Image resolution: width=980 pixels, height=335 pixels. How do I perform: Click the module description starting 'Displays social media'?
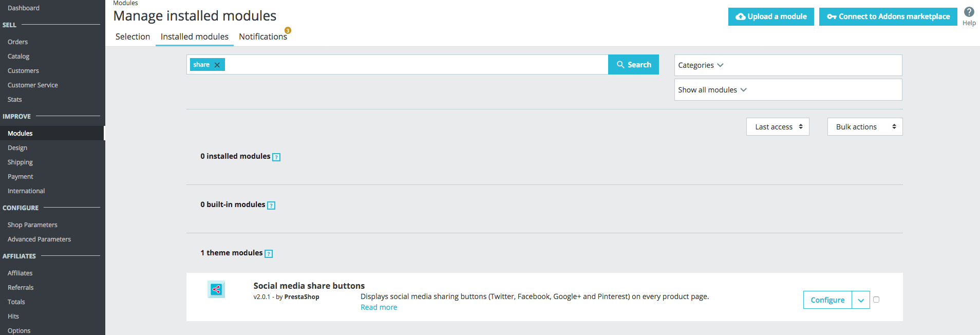[x=535, y=296]
